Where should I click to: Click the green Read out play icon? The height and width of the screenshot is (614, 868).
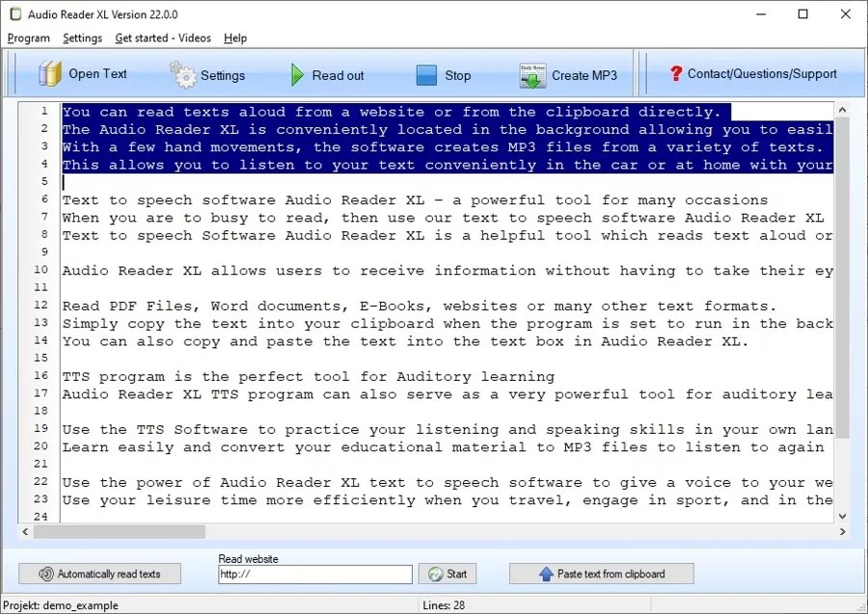pos(297,74)
